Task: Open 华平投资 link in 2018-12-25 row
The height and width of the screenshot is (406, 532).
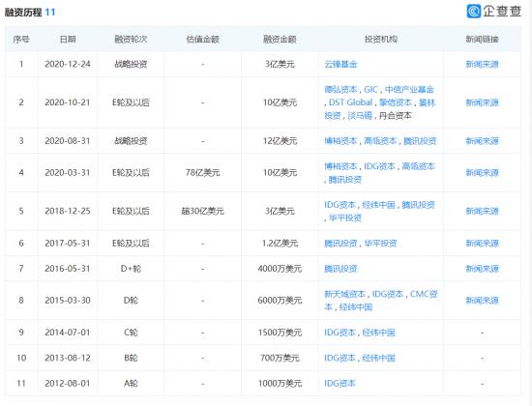Action: 345,217
